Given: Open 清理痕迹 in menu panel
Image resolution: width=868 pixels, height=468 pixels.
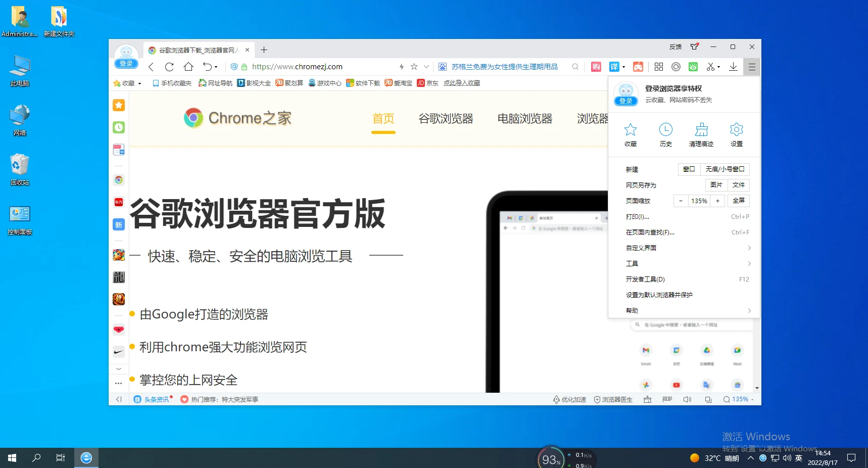Looking at the screenshot, I should 701,135.
